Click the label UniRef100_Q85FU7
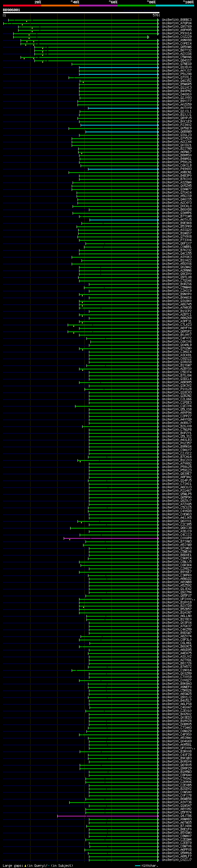The image size is (197, 868). [177, 596]
